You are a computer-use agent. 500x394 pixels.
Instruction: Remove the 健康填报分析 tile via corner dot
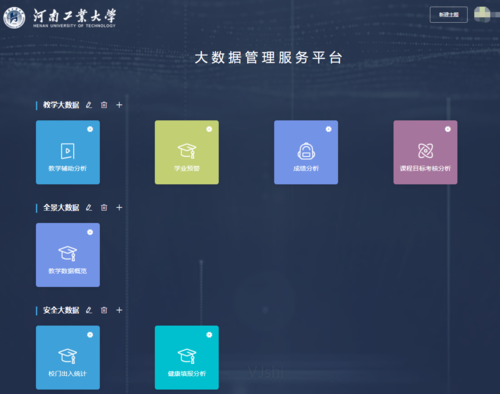pyautogui.click(x=209, y=335)
